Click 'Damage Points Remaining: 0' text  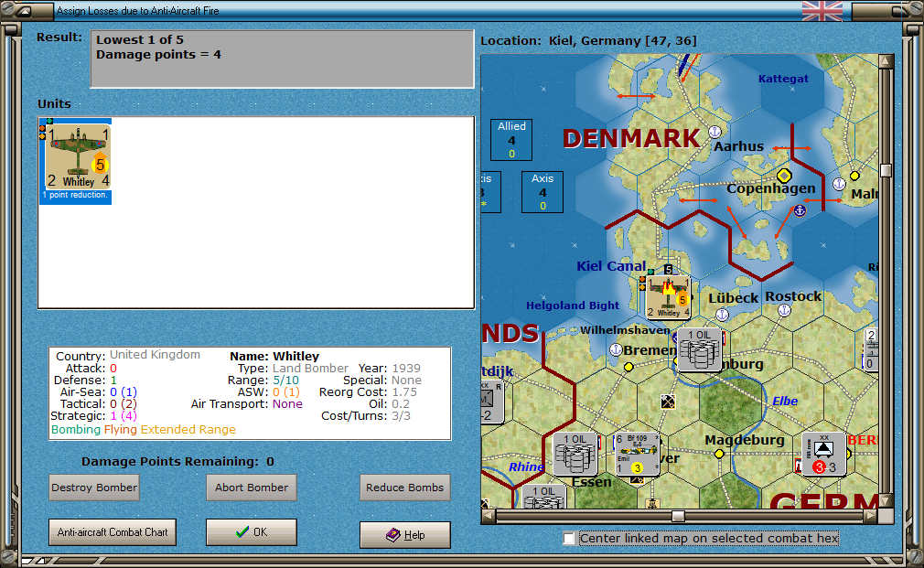tap(177, 461)
